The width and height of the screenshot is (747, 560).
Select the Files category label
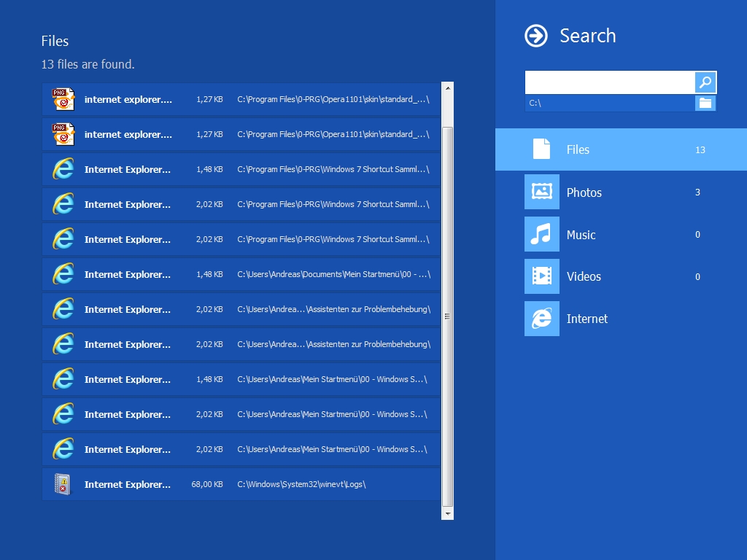tap(578, 149)
